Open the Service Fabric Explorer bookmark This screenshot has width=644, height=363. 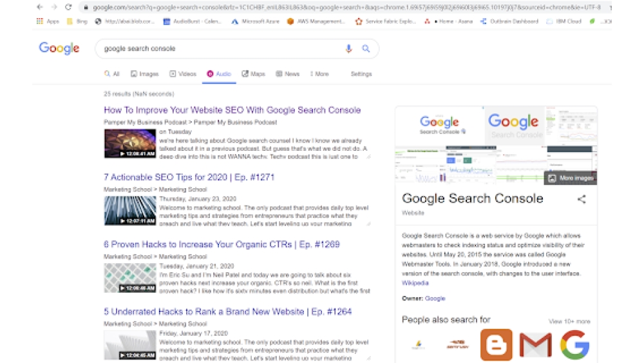point(386,21)
